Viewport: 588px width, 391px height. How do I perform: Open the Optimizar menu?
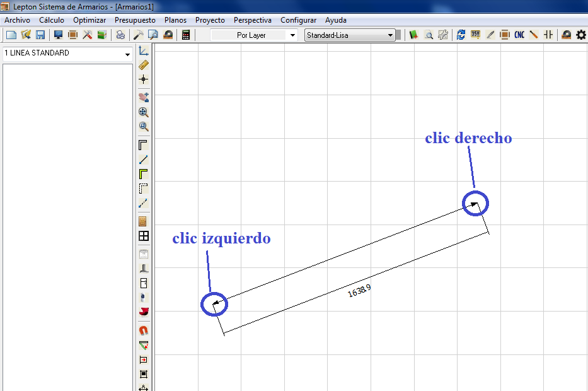pos(89,20)
